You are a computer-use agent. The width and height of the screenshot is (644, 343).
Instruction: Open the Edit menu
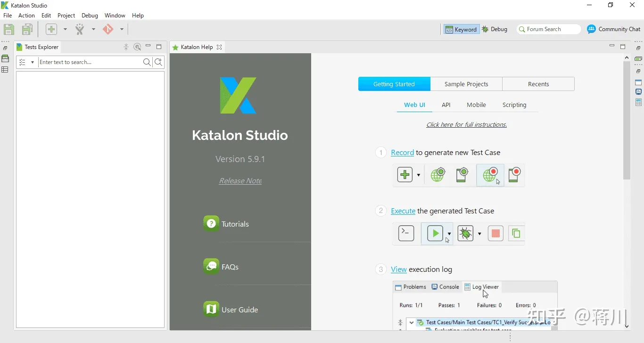point(46,16)
